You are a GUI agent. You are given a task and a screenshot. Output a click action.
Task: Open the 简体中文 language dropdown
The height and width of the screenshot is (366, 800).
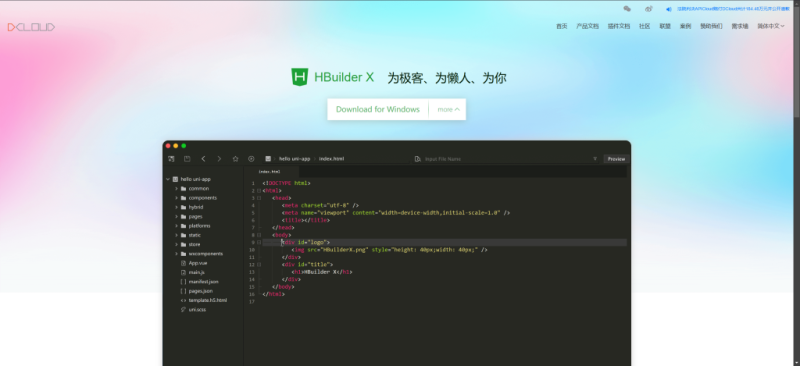(770, 26)
